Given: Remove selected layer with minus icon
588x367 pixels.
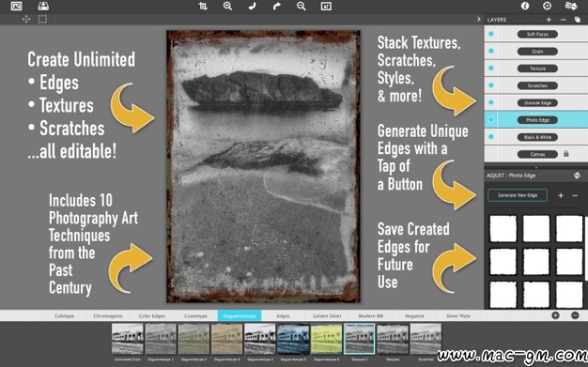Looking at the screenshot, I should coord(563,20).
